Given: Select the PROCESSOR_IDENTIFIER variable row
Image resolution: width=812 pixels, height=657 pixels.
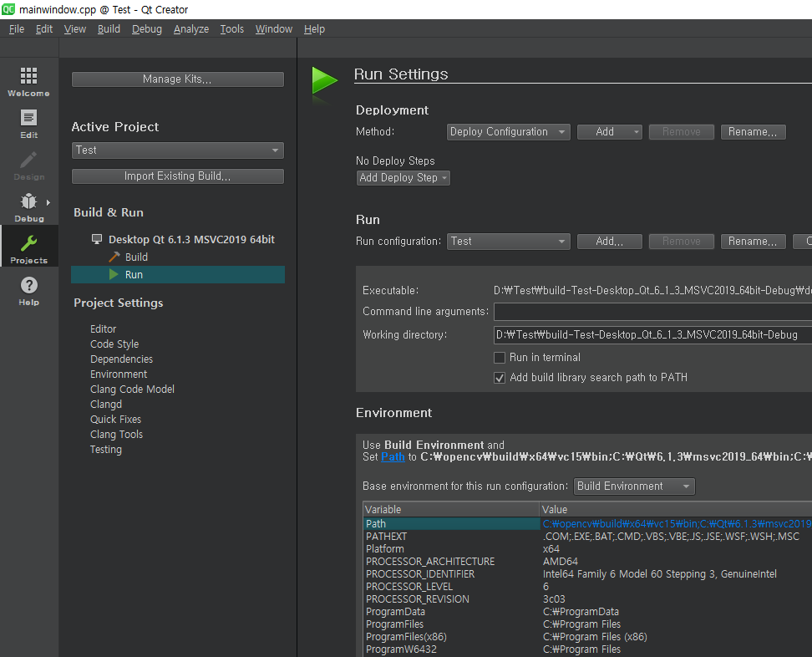Looking at the screenshot, I should (x=588, y=574).
